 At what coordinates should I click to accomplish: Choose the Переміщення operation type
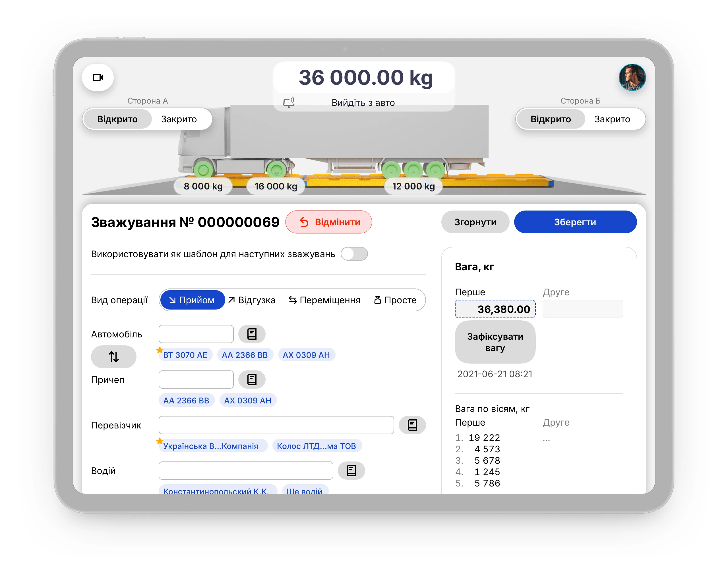coord(324,300)
